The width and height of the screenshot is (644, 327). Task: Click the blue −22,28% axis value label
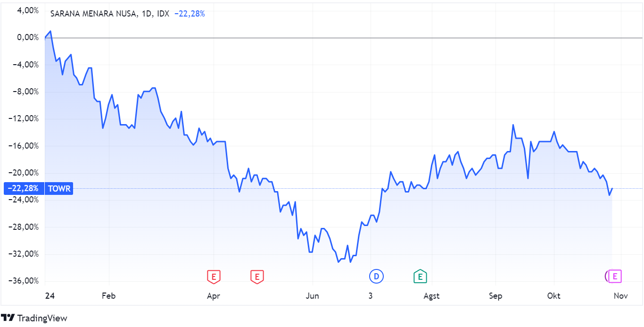coord(23,189)
